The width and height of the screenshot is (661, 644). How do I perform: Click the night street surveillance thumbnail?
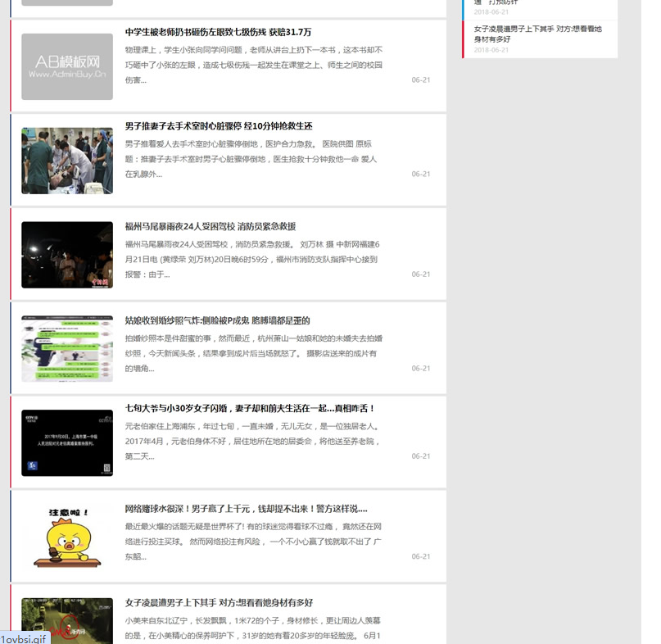(67, 620)
